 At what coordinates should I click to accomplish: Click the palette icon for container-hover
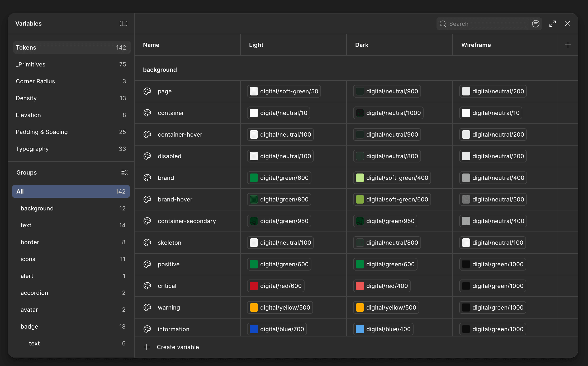click(147, 134)
